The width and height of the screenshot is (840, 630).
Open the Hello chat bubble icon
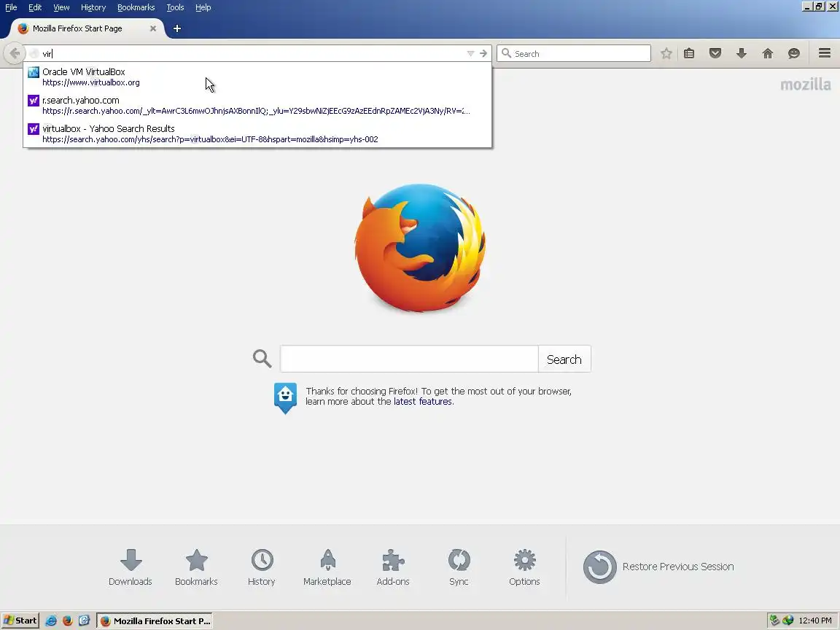pyautogui.click(x=794, y=53)
